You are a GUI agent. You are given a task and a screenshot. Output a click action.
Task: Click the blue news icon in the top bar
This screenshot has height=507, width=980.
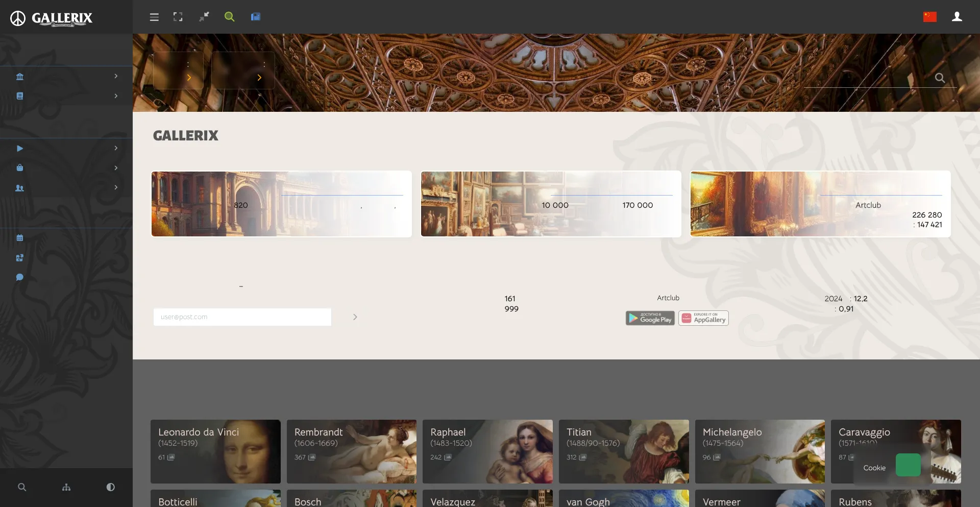tap(256, 17)
